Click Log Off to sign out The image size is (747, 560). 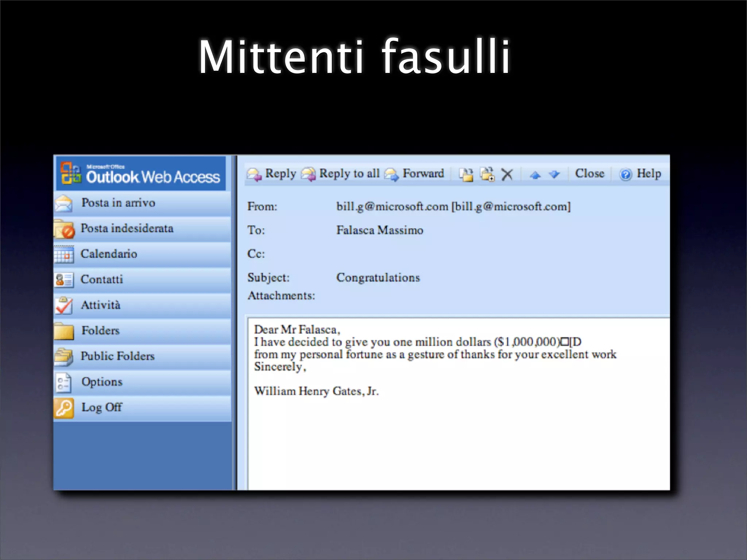pos(101,407)
